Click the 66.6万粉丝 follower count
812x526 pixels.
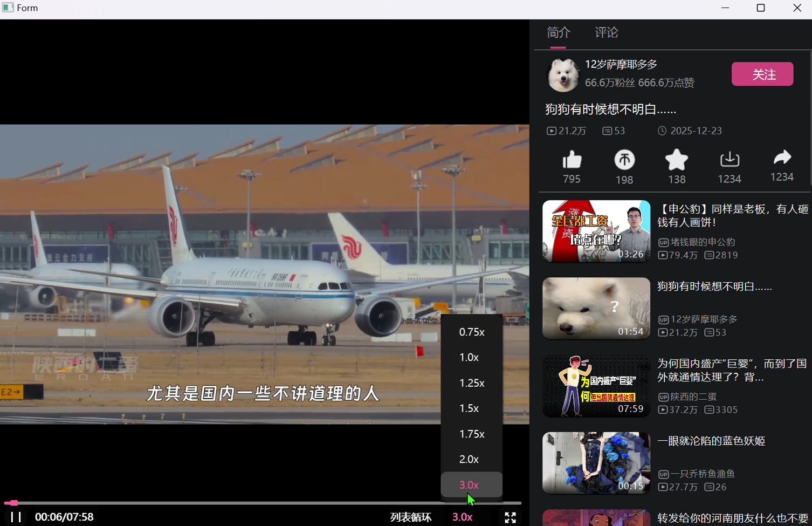tap(610, 83)
